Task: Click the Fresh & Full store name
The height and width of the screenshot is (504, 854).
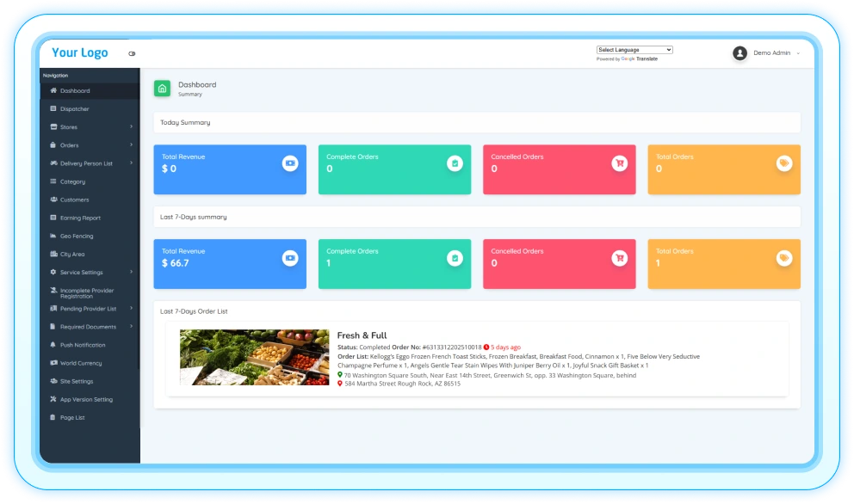Action: pos(362,335)
